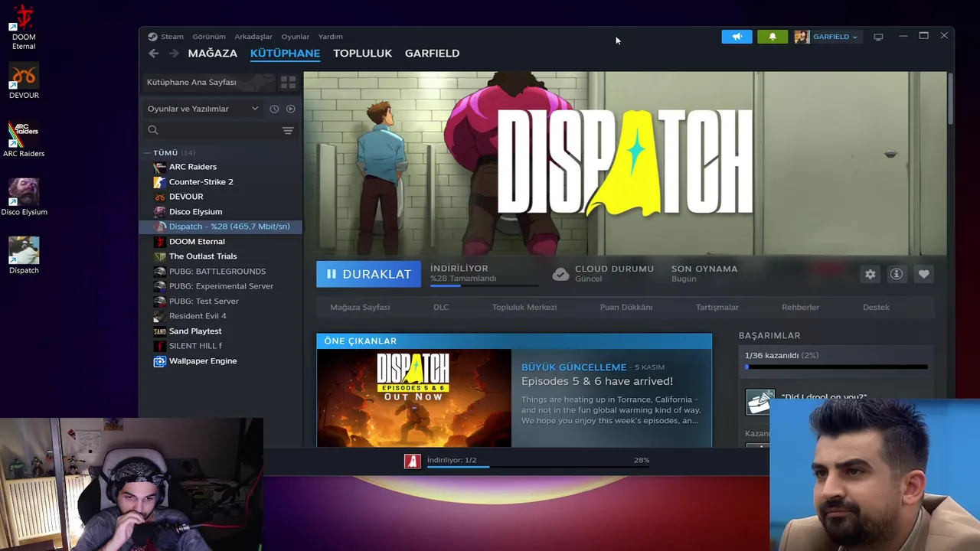Open the DLC link

tap(441, 307)
